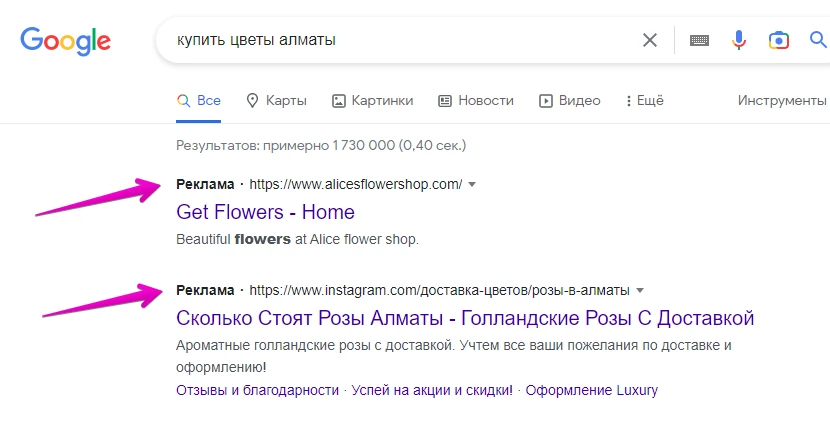Click Beautiful flowers at Alice flower shop description

(x=297, y=239)
